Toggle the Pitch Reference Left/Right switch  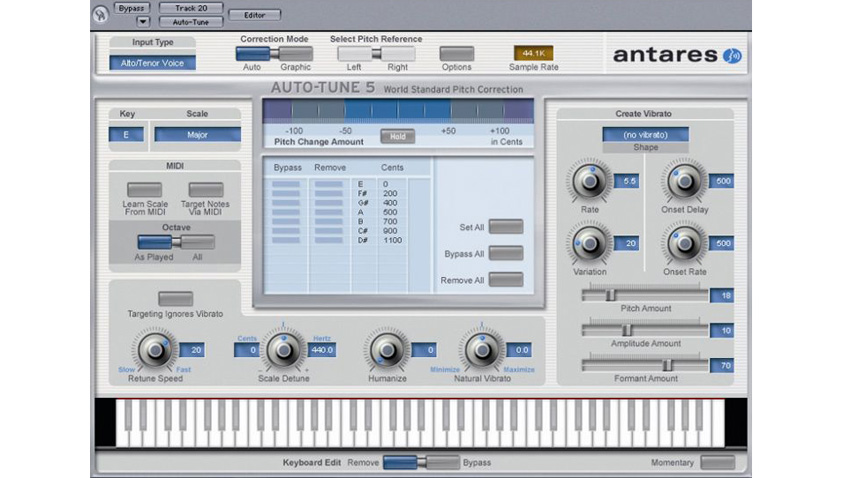(376, 54)
